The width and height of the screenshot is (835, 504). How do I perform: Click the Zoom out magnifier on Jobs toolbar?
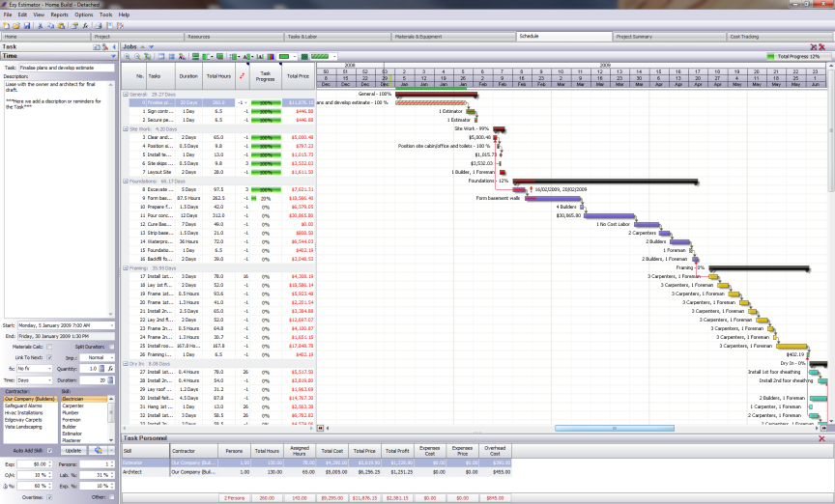point(137,56)
